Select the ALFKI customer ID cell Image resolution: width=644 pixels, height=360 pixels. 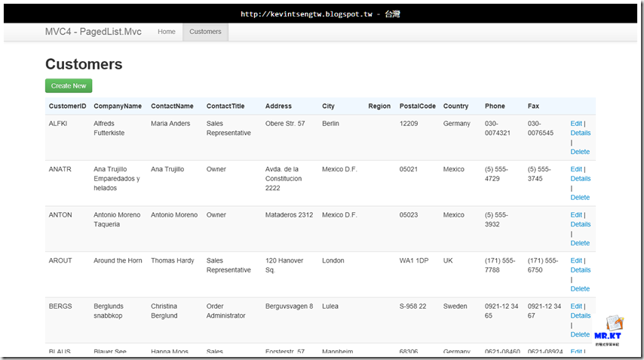(58, 123)
